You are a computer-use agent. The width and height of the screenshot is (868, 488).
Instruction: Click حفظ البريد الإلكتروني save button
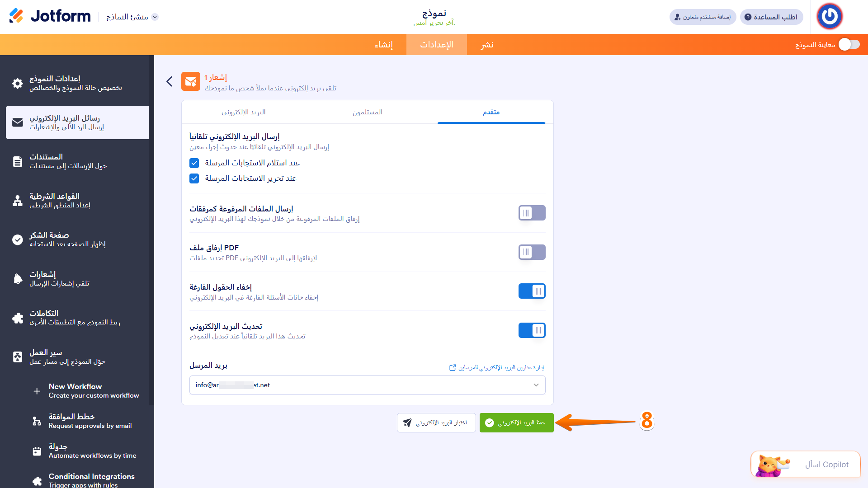516,422
